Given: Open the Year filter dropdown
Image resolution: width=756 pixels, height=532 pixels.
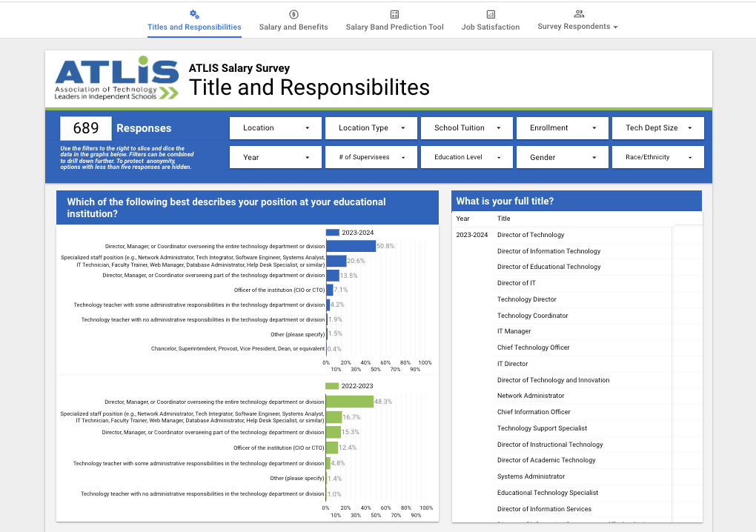Looking at the screenshot, I should tap(275, 157).
